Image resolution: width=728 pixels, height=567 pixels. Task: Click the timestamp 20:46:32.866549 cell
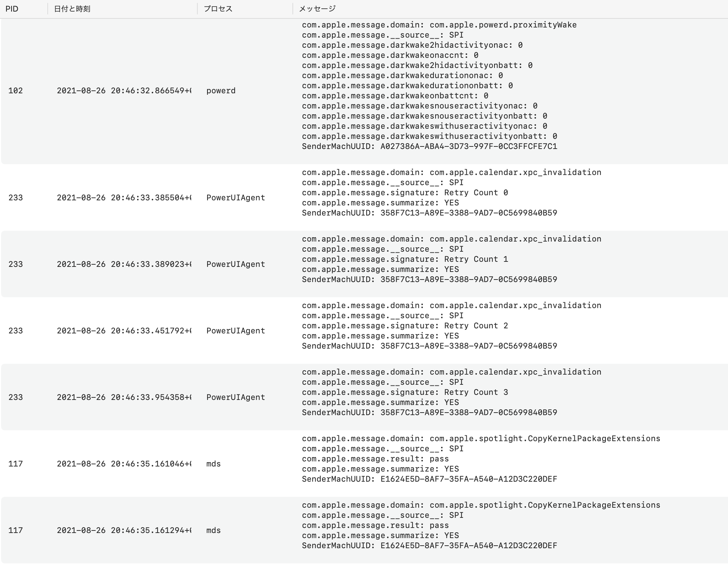(x=124, y=91)
